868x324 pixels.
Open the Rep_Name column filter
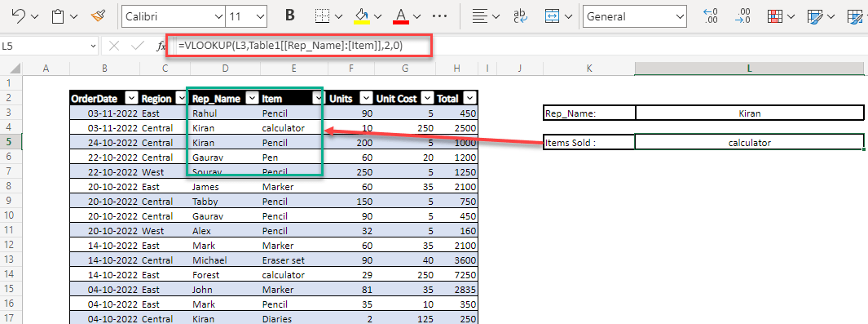pyautogui.click(x=251, y=98)
